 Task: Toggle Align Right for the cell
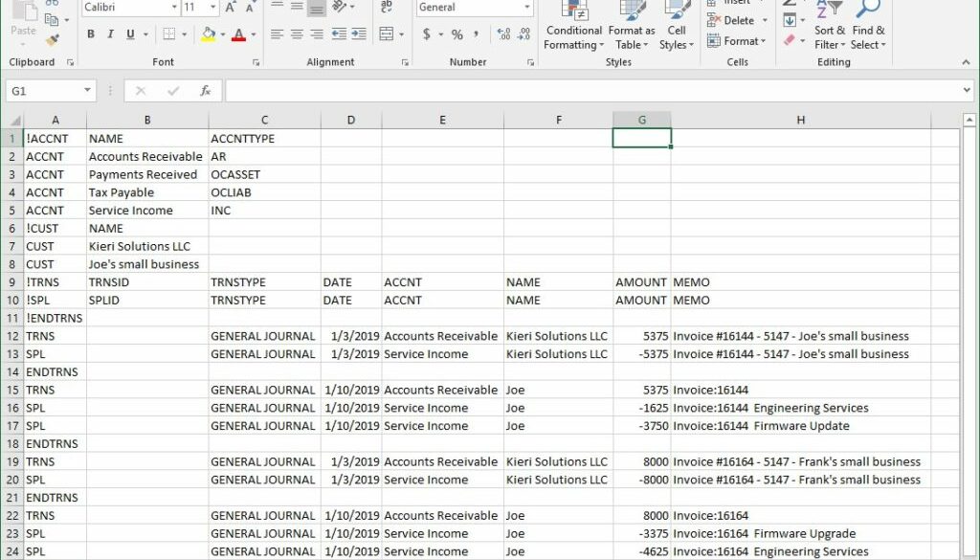317,34
